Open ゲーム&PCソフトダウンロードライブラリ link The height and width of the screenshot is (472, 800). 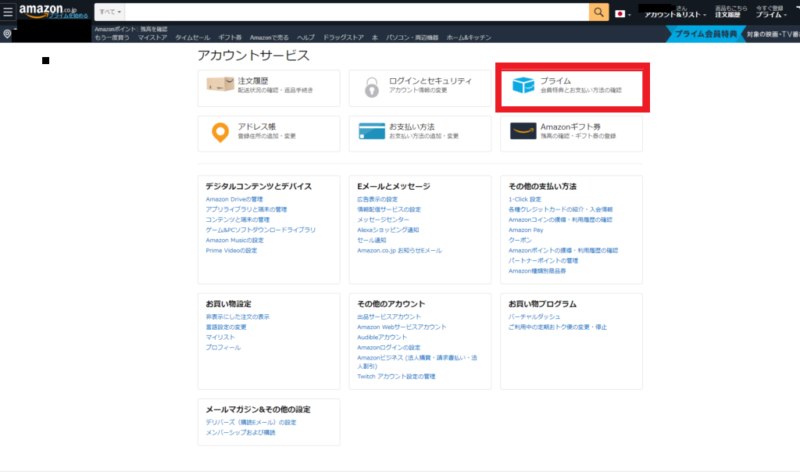pos(261,230)
